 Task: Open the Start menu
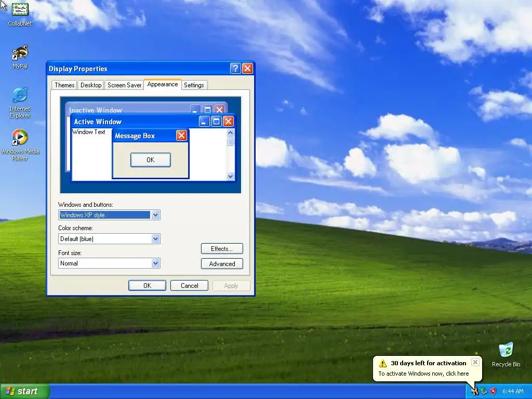(24, 391)
